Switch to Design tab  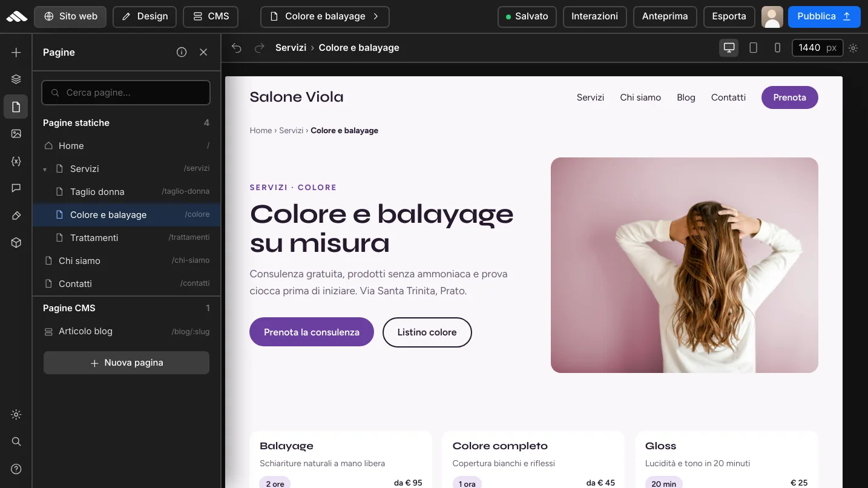tap(145, 16)
